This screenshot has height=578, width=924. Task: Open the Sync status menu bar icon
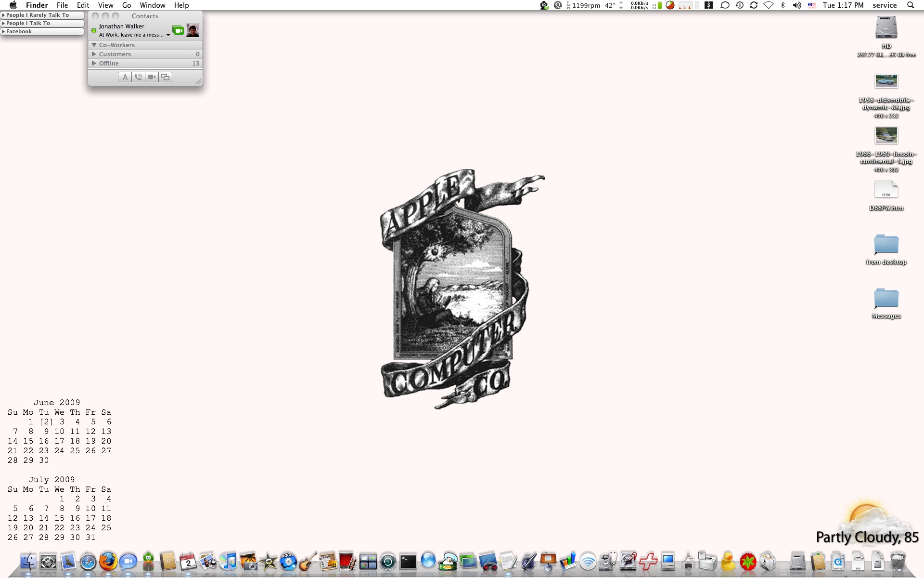[x=754, y=5]
